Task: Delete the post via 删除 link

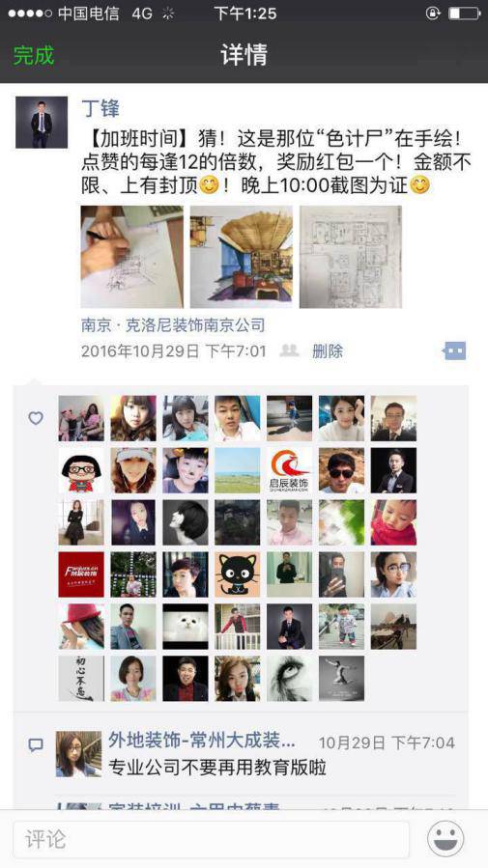Action: click(328, 350)
